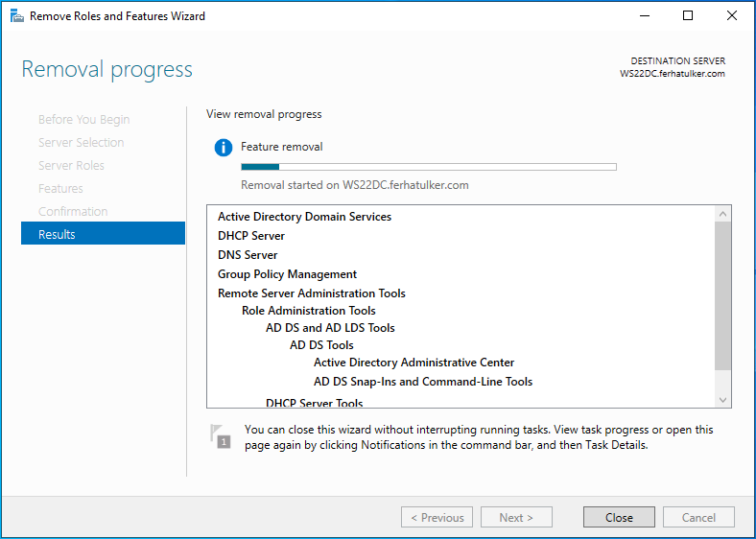The image size is (756, 539).
Task: Select DHCP Server Tools entry
Action: click(x=314, y=403)
